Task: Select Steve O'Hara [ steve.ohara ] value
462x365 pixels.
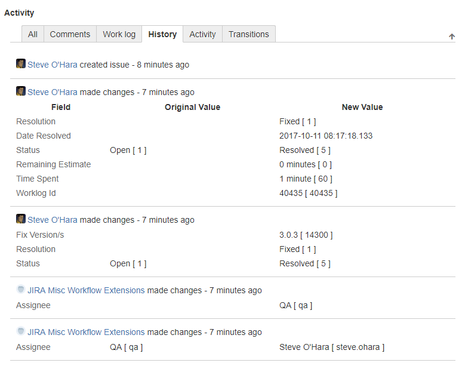Action: point(332,347)
